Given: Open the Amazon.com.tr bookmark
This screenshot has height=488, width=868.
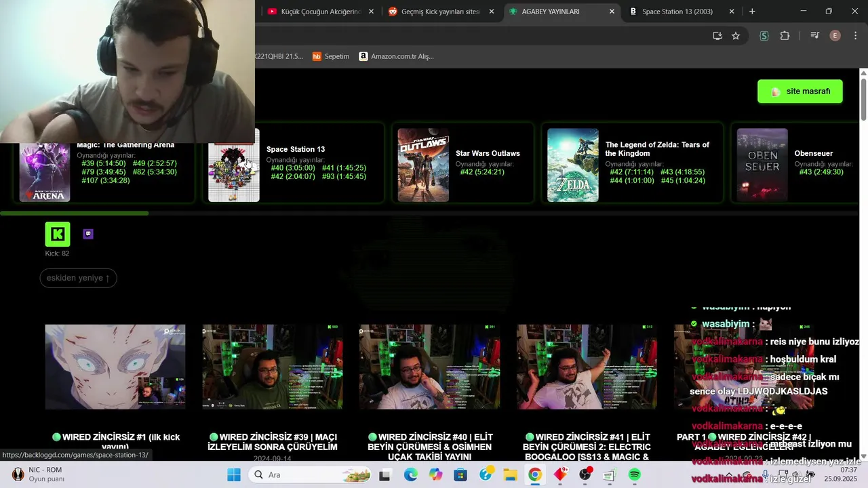Looking at the screenshot, I should 396,56.
